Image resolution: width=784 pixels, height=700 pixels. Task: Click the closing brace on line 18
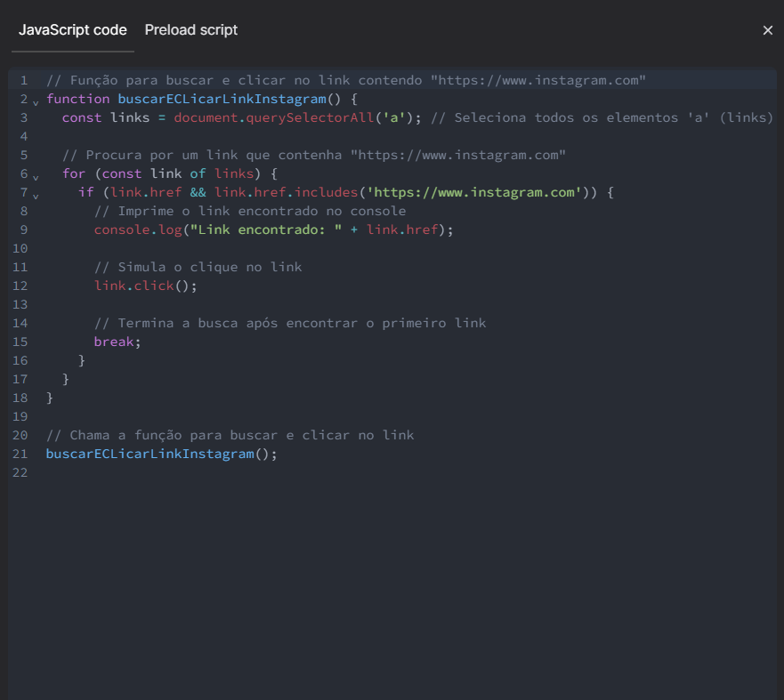pos(49,398)
